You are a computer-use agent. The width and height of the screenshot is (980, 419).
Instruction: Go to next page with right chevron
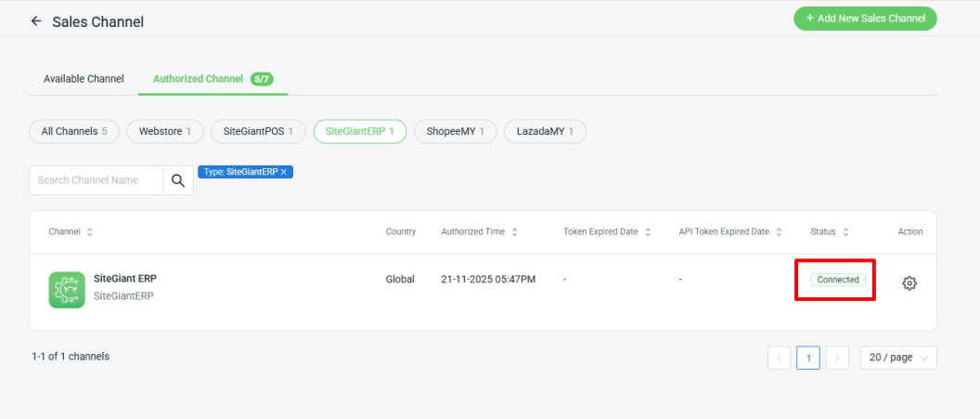coord(837,358)
